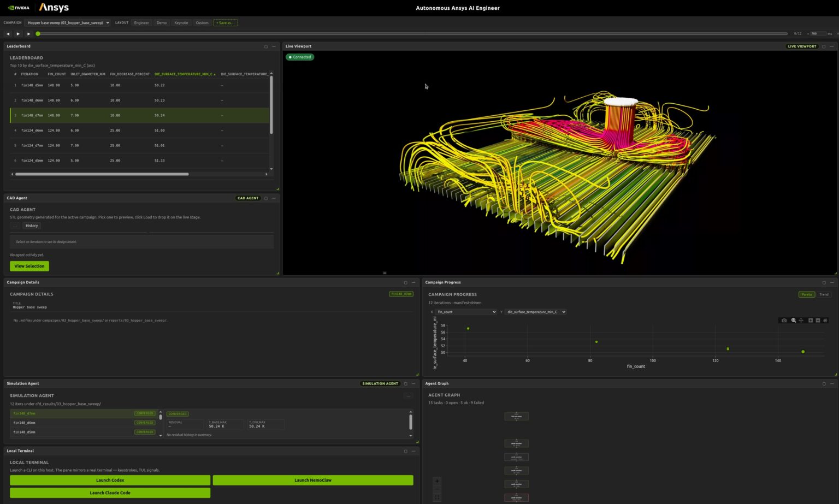This screenshot has height=504, width=839.
Task: Select leaderboard row fin124_d7mm
Action: pos(139,146)
